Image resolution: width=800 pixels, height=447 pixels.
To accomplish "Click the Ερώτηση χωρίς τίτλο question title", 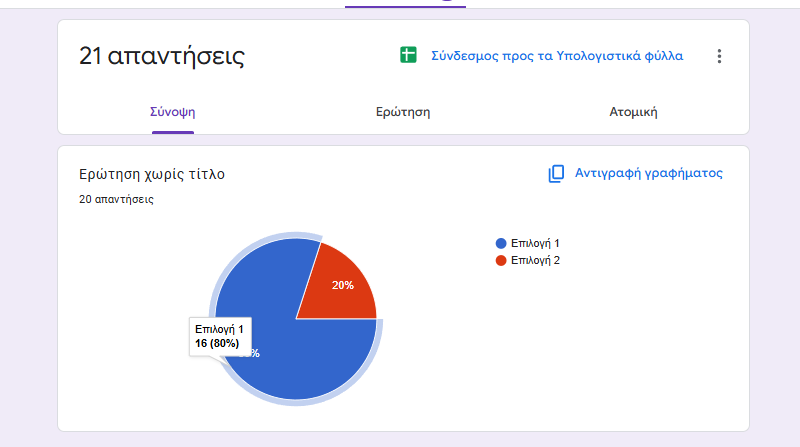I will click(152, 174).
